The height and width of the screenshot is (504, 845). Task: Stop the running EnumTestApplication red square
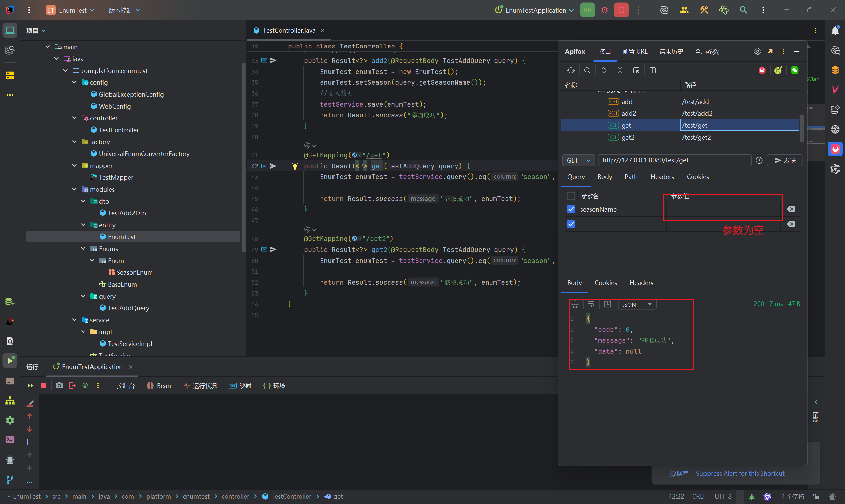(621, 10)
